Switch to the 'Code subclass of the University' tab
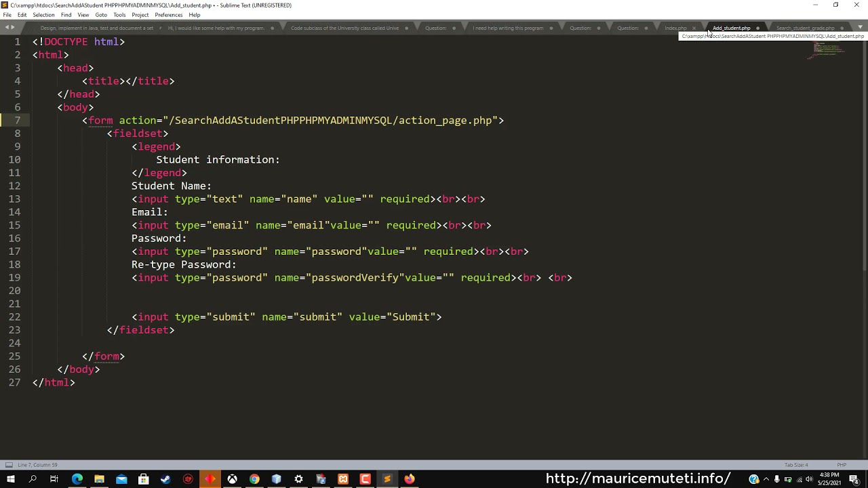 pyautogui.click(x=344, y=28)
